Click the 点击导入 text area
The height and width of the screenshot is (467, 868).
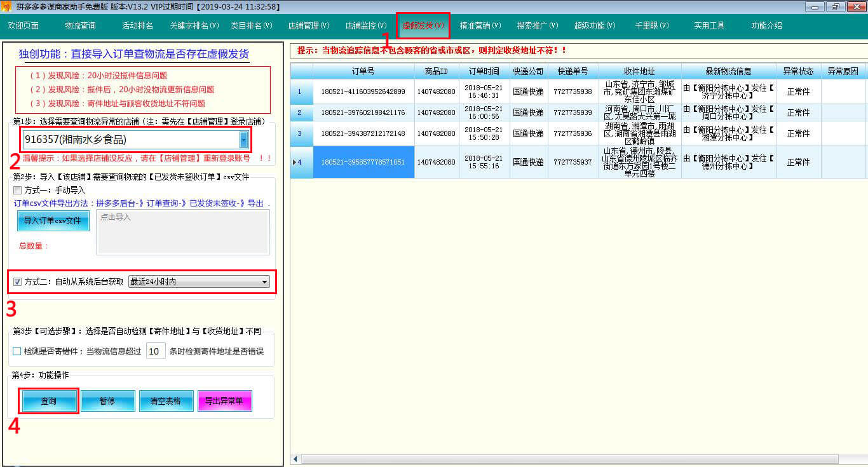(183, 232)
